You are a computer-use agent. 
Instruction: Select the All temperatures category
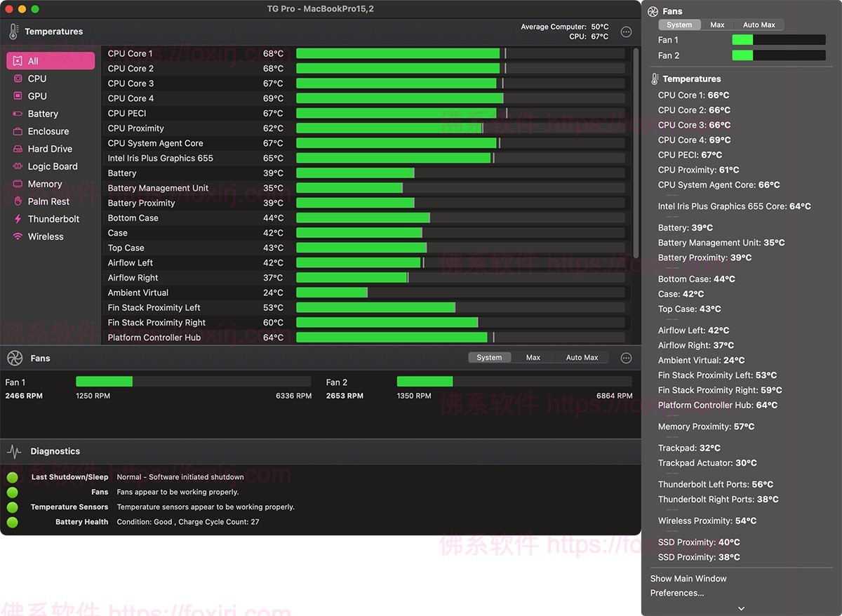tap(51, 61)
